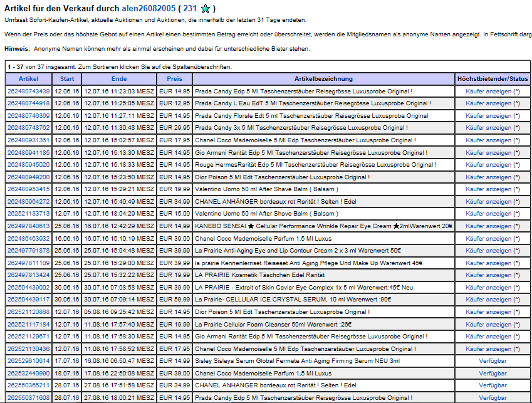Image resolution: width=532 pixels, height=403 pixels.
Task: Open item number 262521117184
Action: coord(28,324)
